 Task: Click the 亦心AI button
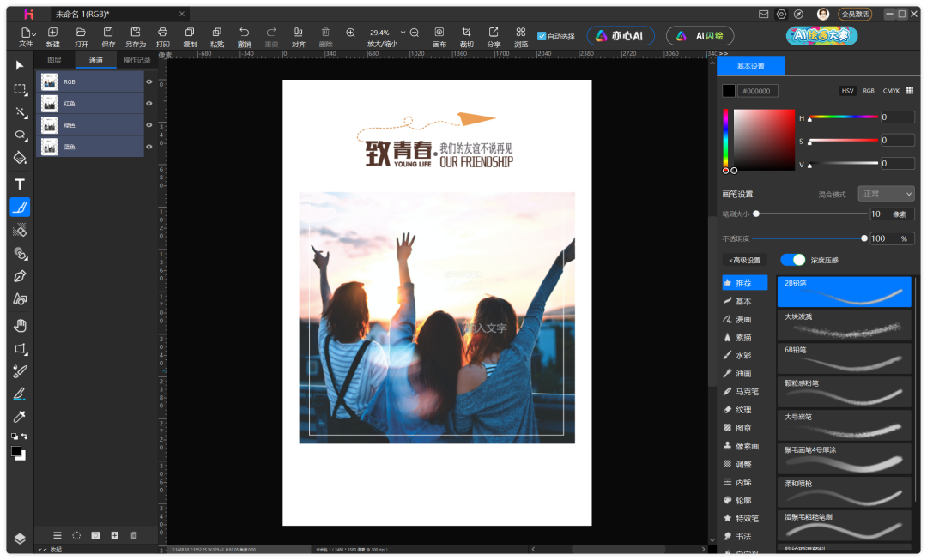click(x=621, y=36)
